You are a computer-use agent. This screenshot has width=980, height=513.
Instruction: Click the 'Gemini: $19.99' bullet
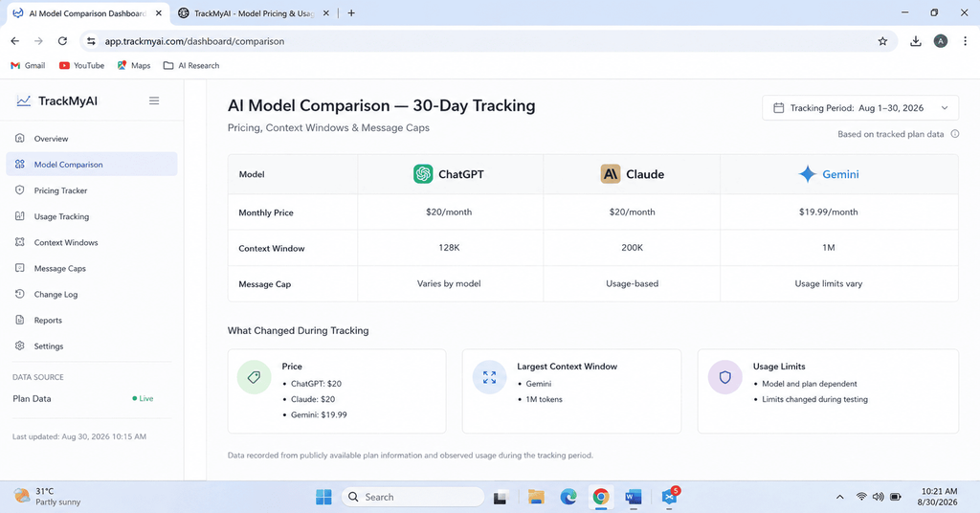point(319,415)
